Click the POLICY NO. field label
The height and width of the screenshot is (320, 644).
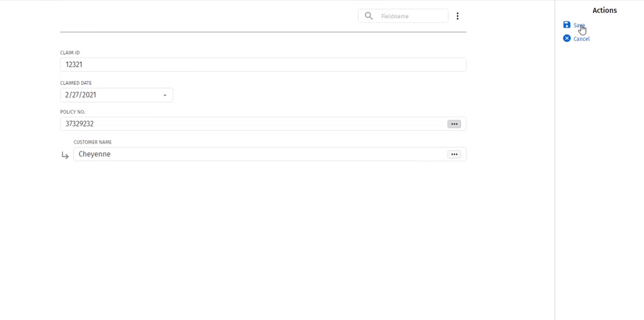[73, 112]
